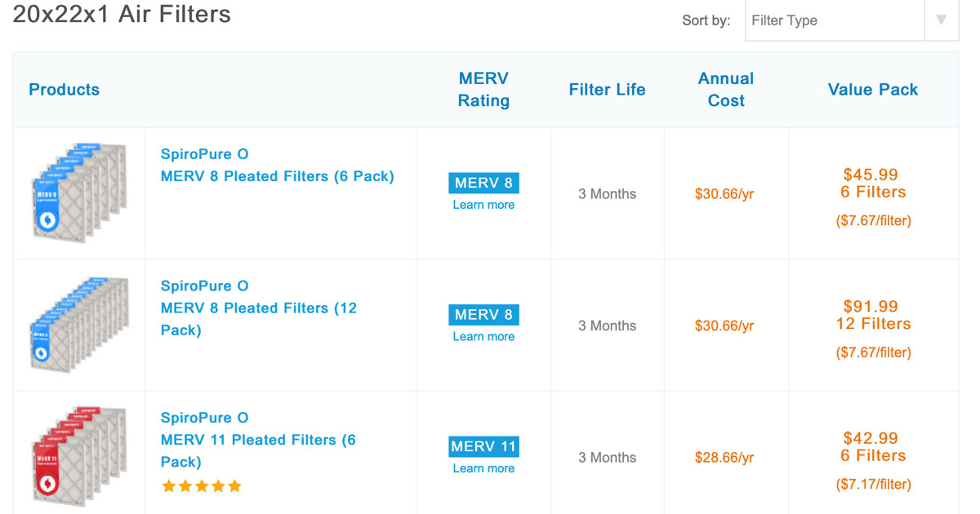Click the Products column header
Image resolution: width=980 pixels, height=514 pixels.
64,90
